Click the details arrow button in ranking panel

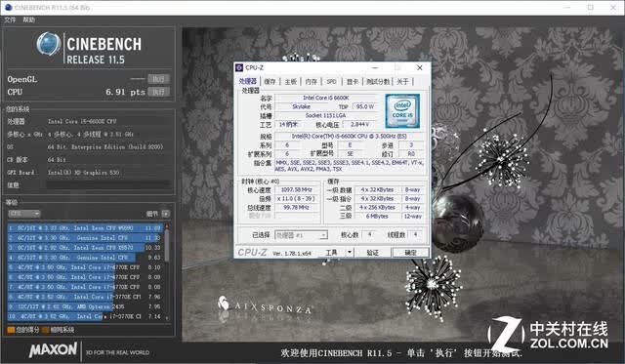(x=166, y=214)
